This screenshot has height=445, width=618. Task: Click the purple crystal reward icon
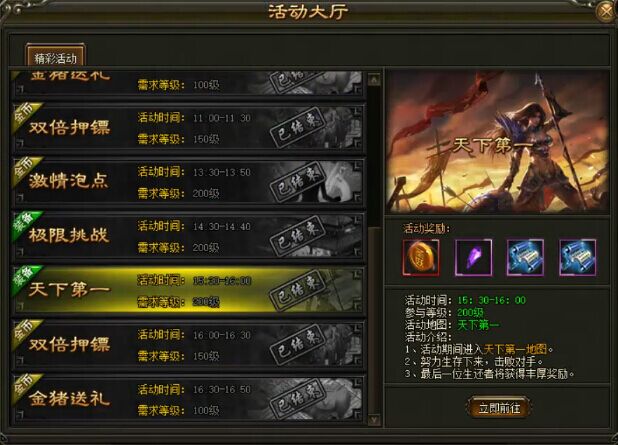click(473, 257)
